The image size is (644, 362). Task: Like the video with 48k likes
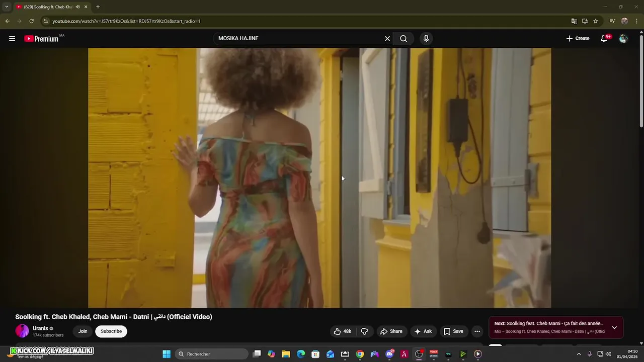[x=342, y=331]
